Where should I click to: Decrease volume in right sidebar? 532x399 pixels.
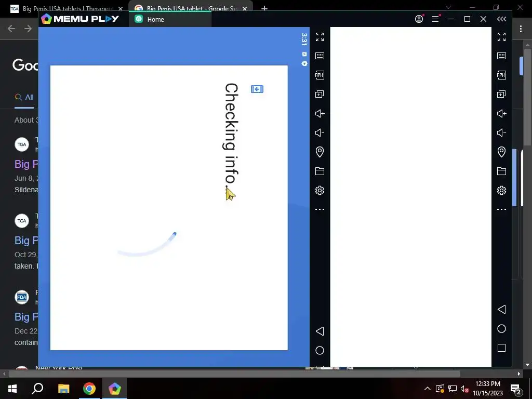[x=501, y=132]
